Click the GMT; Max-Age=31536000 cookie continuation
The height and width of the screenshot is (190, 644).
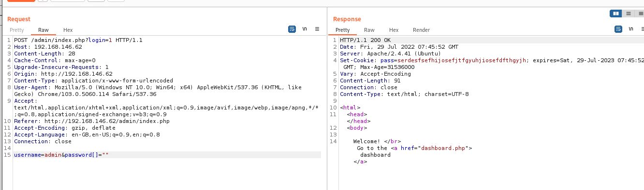[x=379, y=67]
